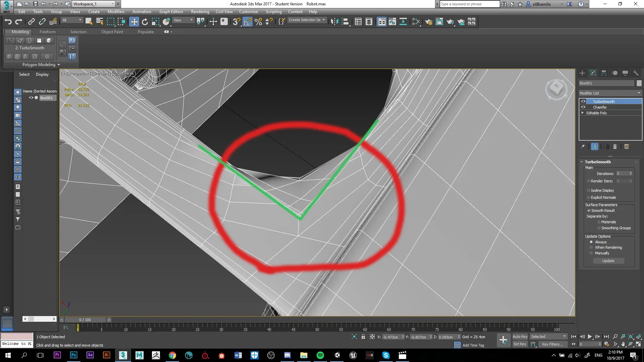
Task: Enable the Isoline Display checkbox
Action: pyautogui.click(x=589, y=190)
